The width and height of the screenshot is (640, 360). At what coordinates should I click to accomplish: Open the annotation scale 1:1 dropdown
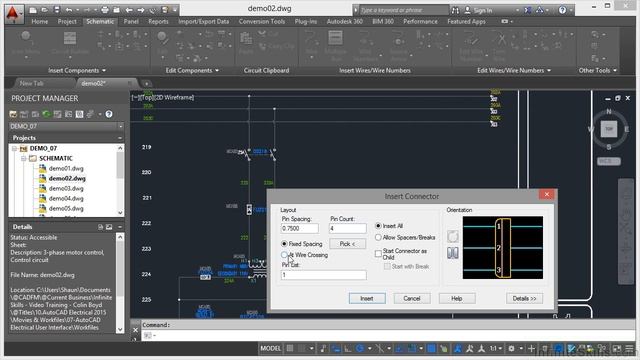click(x=496, y=348)
